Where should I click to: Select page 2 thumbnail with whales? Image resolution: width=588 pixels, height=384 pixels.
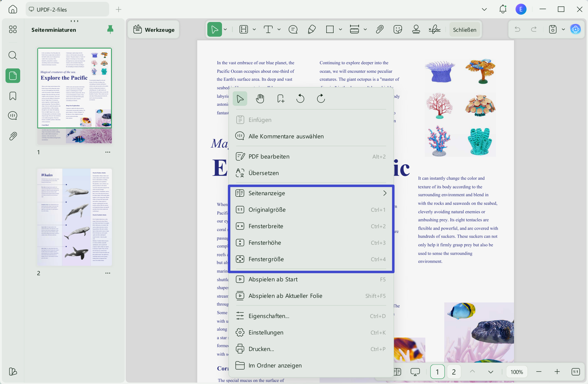[x=75, y=217]
